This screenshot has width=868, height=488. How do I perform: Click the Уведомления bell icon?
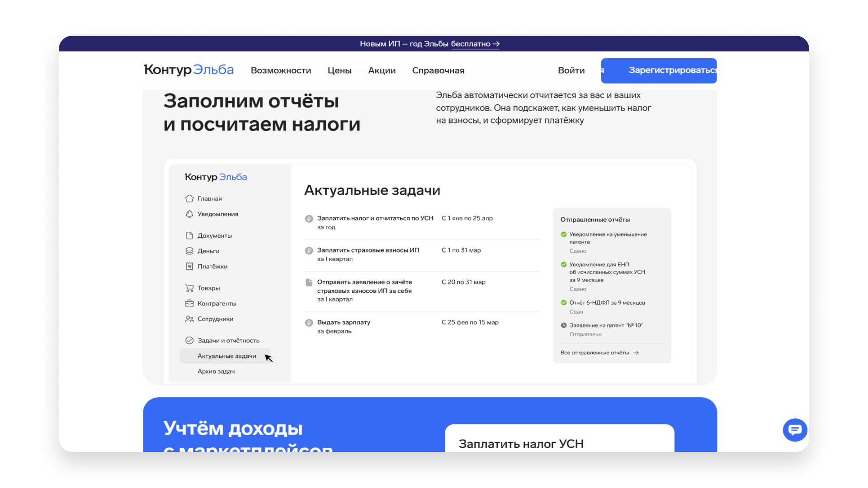189,214
